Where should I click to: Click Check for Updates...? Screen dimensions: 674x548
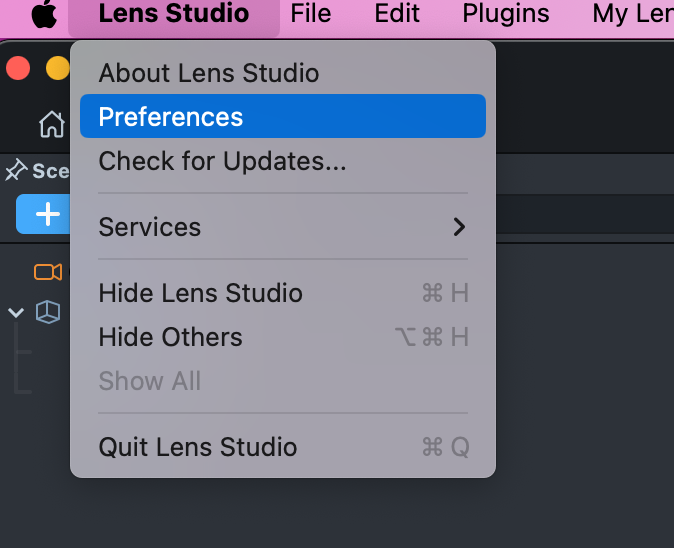pyautogui.click(x=222, y=161)
